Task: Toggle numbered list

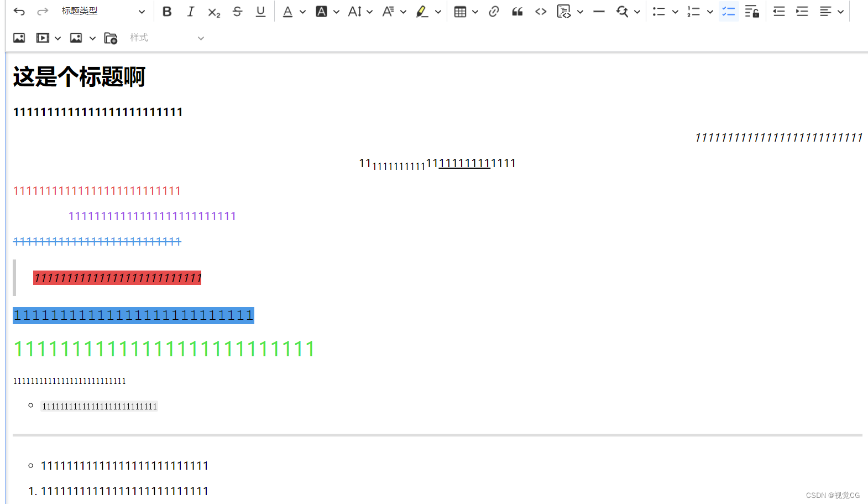Action: [x=694, y=12]
